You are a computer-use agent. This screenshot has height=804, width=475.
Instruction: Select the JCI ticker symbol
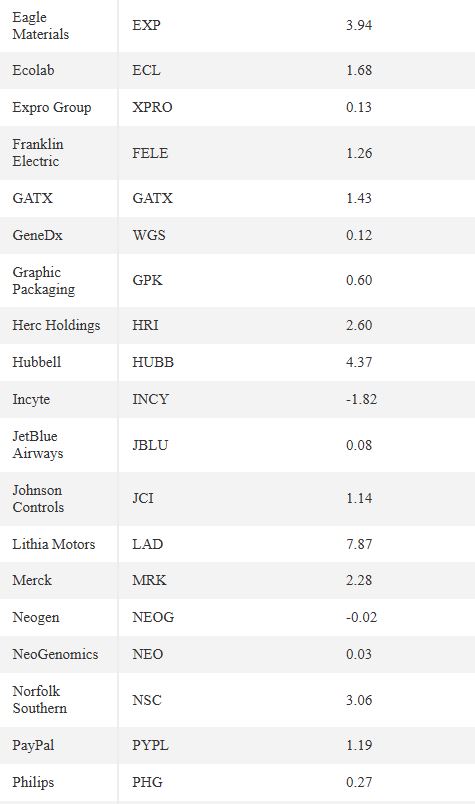point(143,498)
